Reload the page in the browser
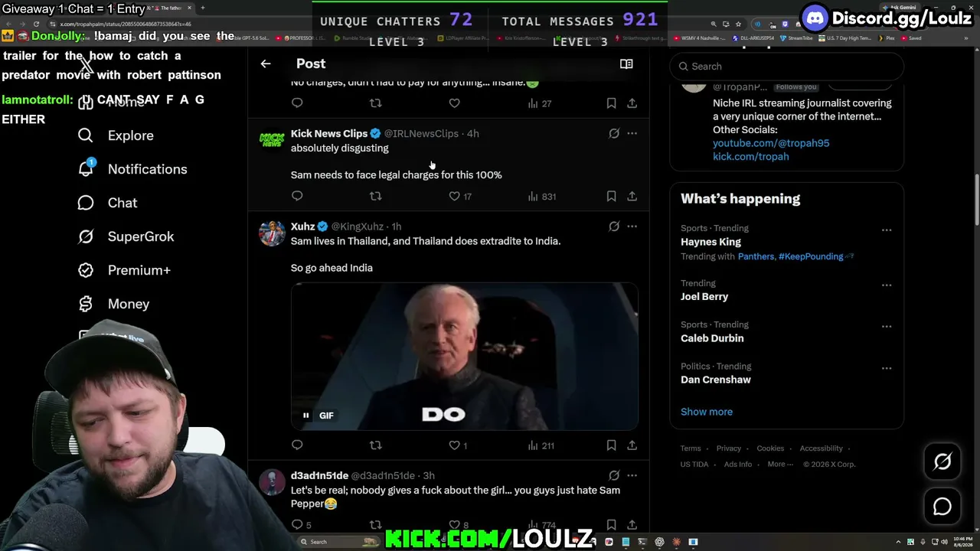Viewport: 980px width, 551px height. (x=36, y=24)
